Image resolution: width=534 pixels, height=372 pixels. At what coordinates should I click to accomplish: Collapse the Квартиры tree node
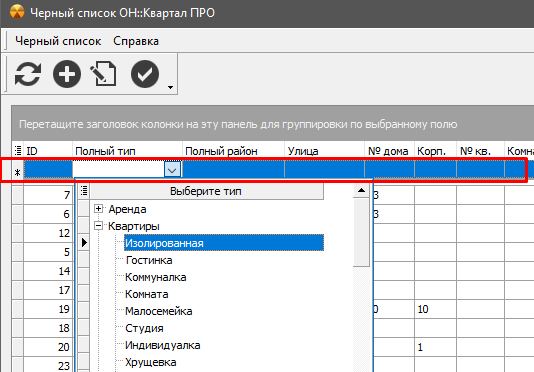point(98,226)
